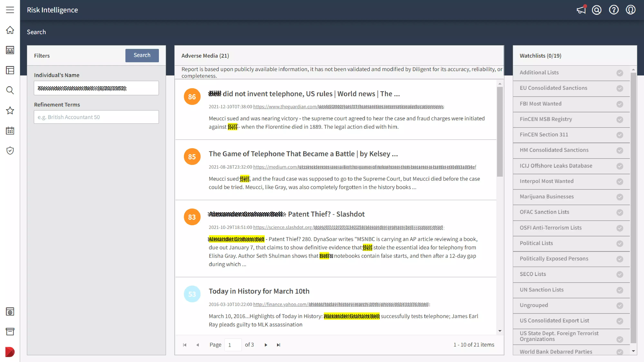
Task: Go to last page of results
Action: tap(279, 345)
